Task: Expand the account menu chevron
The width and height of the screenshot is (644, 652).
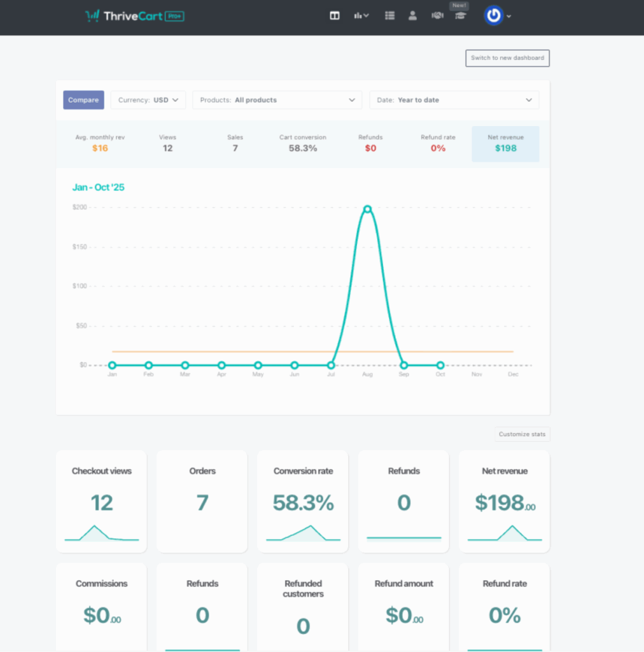Action: [508, 17]
